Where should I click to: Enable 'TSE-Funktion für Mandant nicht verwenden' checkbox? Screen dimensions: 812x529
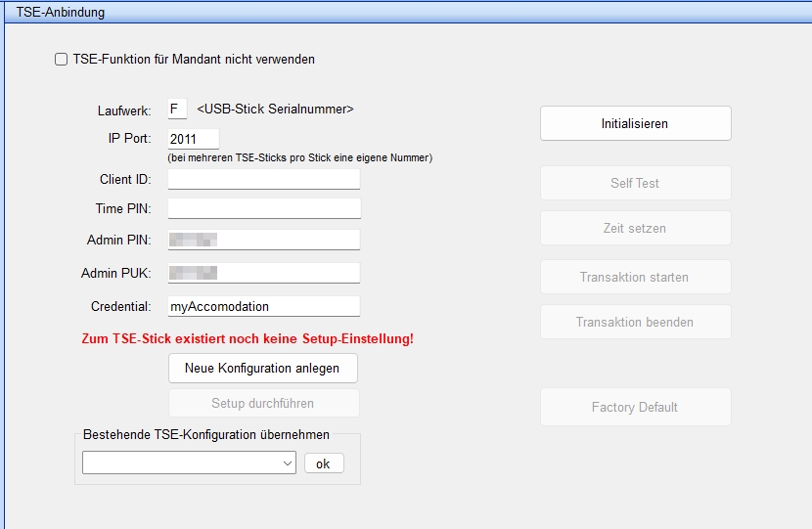(x=61, y=60)
